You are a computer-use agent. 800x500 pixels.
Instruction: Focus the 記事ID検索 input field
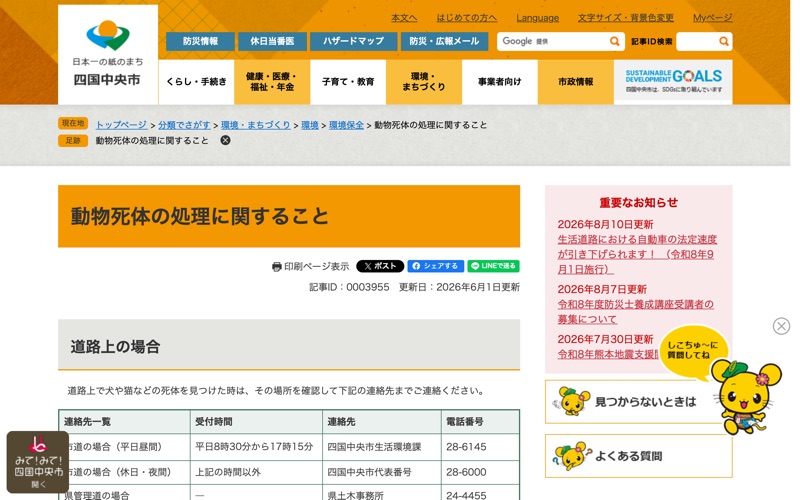click(697, 41)
